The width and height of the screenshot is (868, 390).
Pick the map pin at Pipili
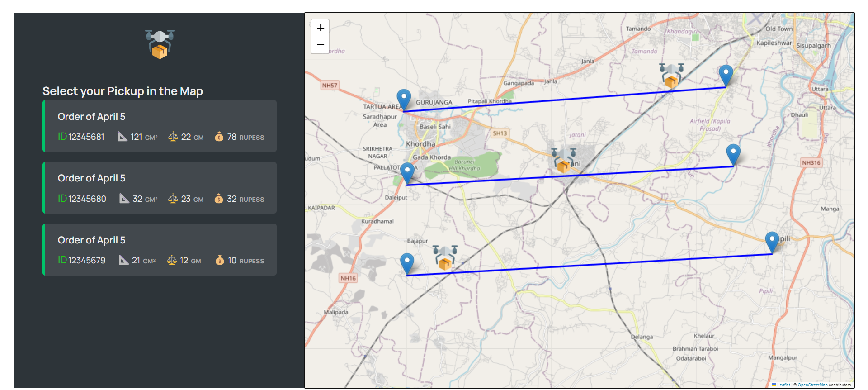(772, 243)
